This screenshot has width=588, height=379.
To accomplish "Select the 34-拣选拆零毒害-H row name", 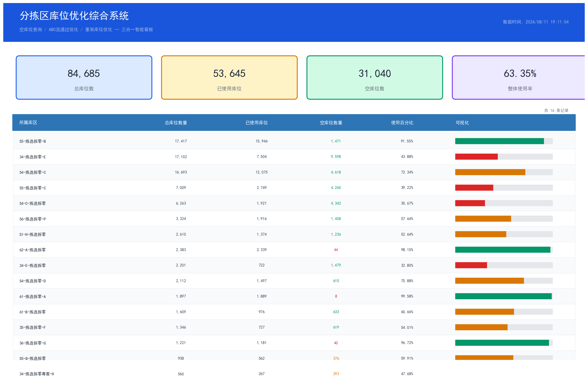I will (37, 374).
